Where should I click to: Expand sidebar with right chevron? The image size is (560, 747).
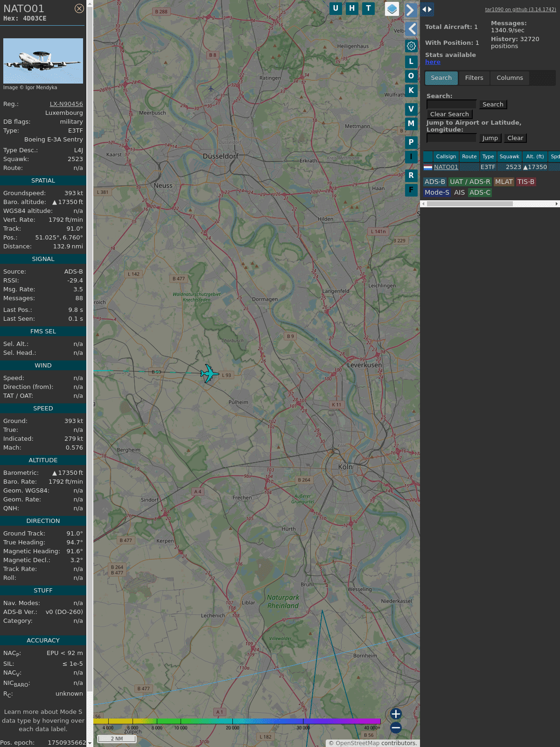click(x=410, y=10)
